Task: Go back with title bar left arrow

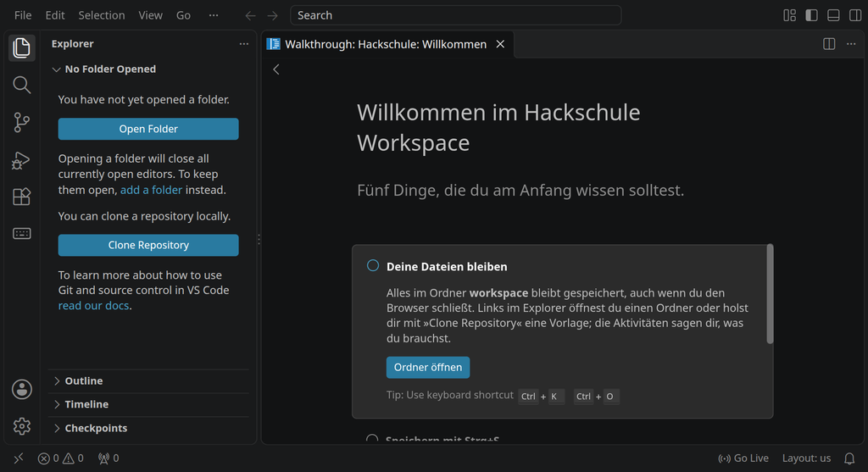Action: [x=250, y=15]
